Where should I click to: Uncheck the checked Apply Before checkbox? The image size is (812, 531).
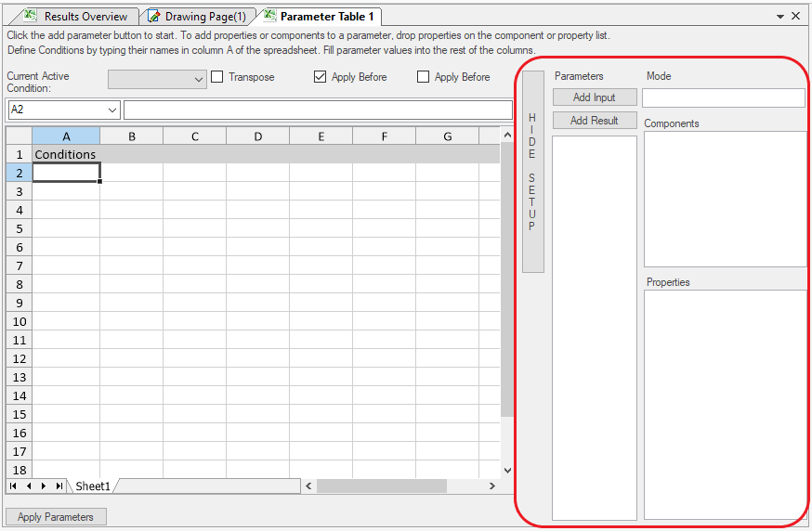tap(321, 77)
